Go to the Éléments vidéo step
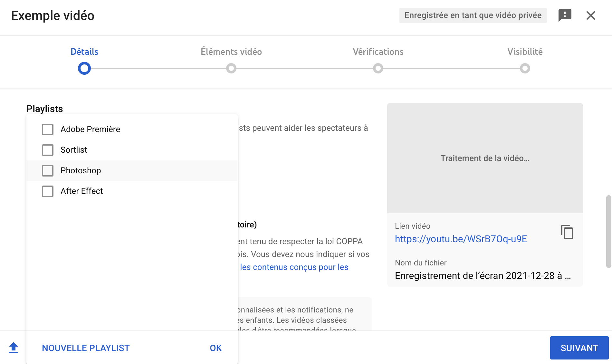The width and height of the screenshot is (612, 364). (x=231, y=52)
